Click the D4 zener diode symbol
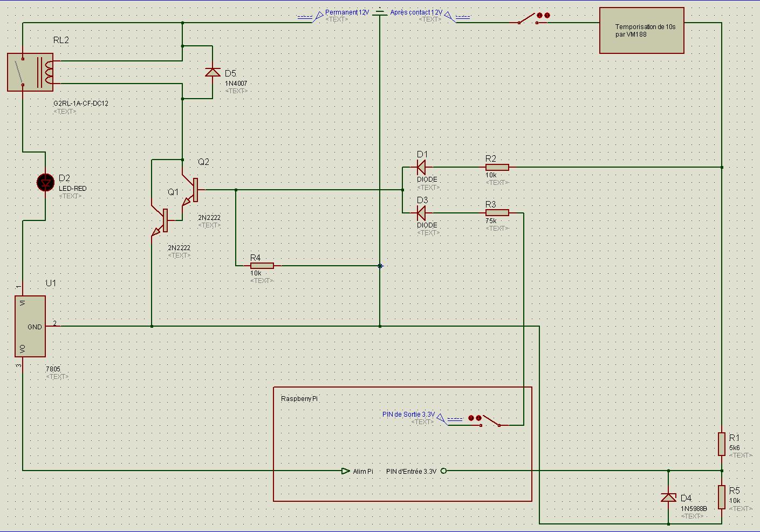This screenshot has width=760, height=532. point(669,497)
